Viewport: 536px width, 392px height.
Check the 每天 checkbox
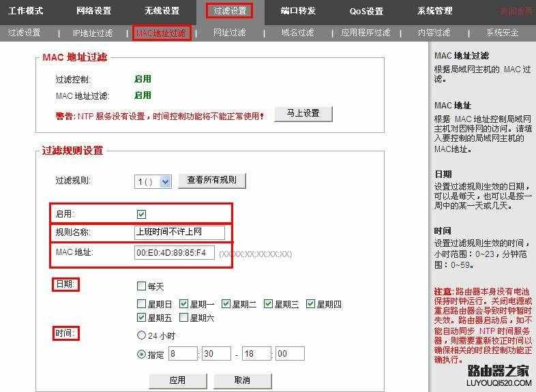(x=141, y=286)
